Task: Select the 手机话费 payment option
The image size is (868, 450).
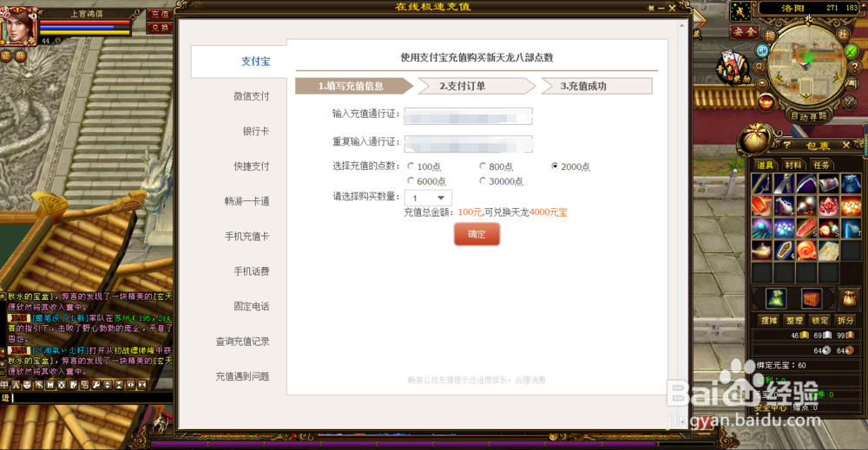Action: coord(252,271)
